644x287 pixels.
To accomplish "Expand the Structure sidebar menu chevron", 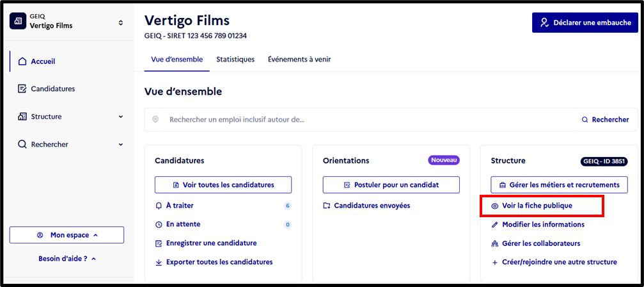I will (x=121, y=117).
